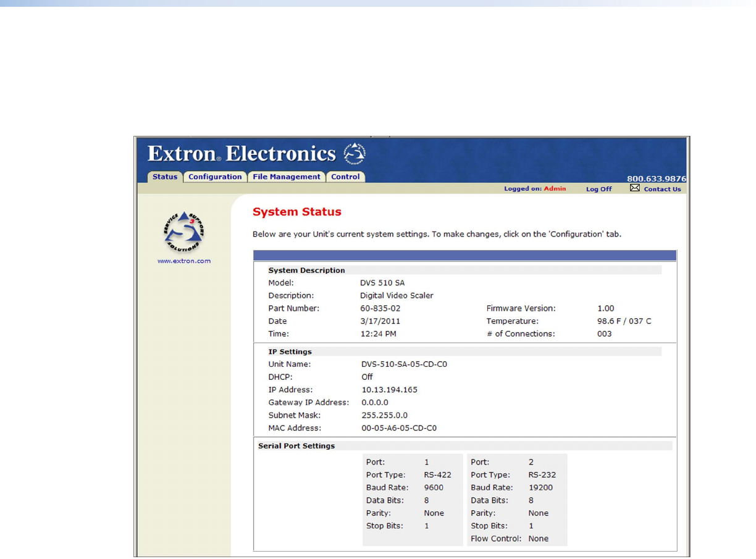The image size is (756, 559).
Task: Open the Configuration tab
Action: coord(215,177)
